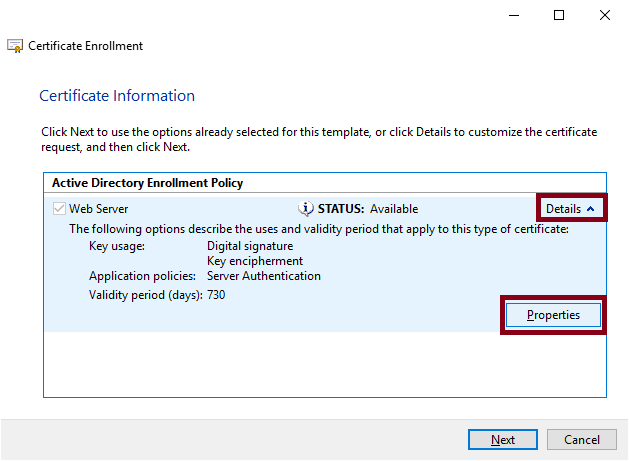629x461 pixels.
Task: Click the Application policies label
Action: click(x=142, y=276)
